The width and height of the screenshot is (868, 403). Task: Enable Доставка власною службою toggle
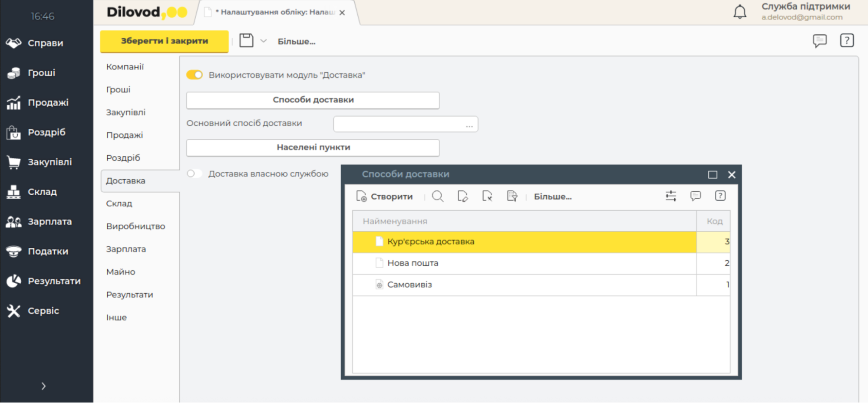point(194,174)
